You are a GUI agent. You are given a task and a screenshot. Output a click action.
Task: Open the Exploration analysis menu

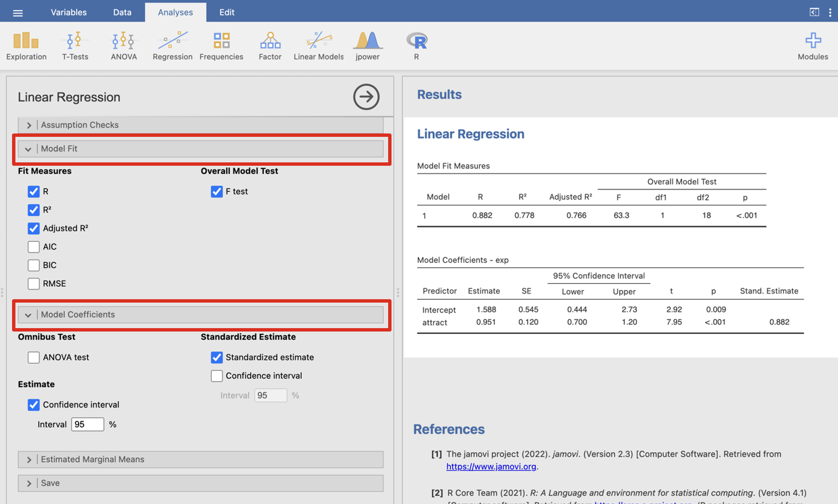tap(26, 46)
